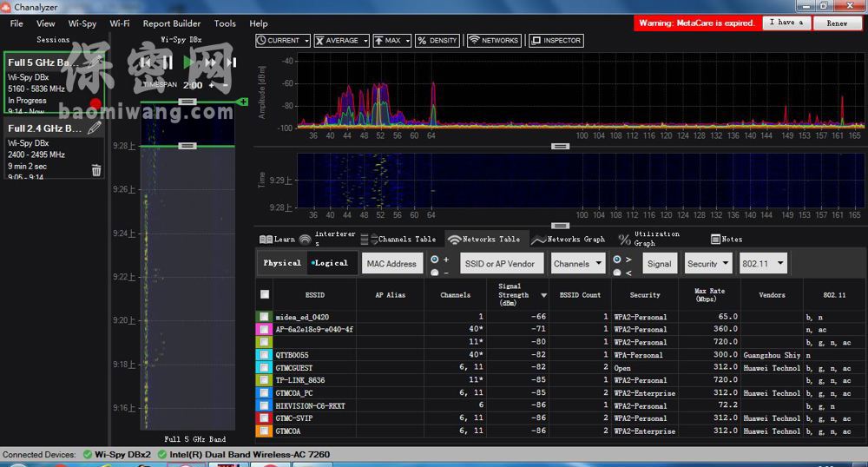868x467 pixels.
Task: Expand the Channels filter dropdown
Action: click(x=577, y=264)
